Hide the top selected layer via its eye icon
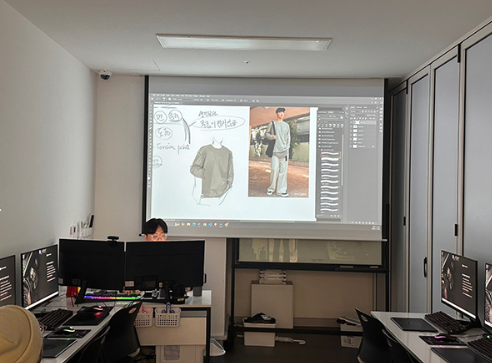Image resolution: width=492 pixels, height=363 pixels. [351, 122]
